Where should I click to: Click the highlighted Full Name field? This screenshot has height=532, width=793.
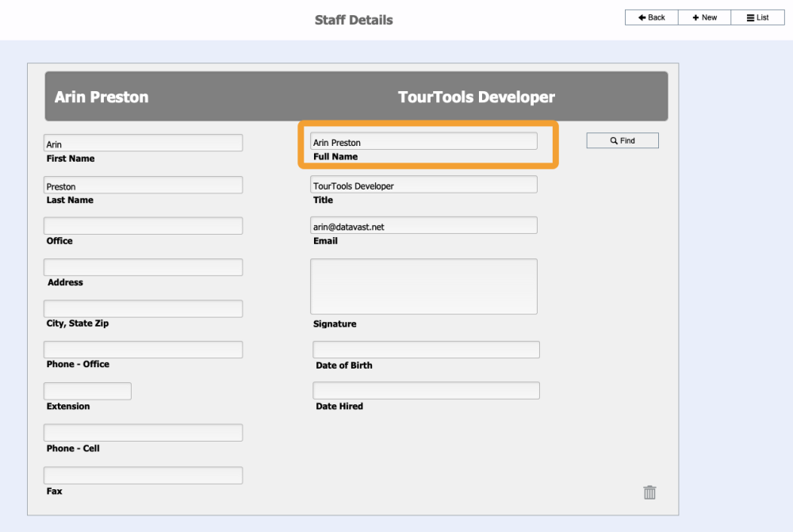[424, 142]
